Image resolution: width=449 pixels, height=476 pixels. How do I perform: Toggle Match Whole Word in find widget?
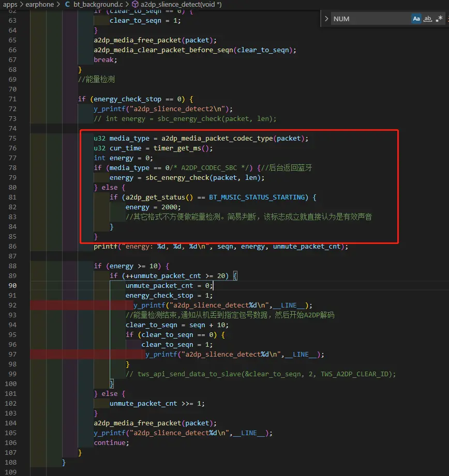pos(428,19)
